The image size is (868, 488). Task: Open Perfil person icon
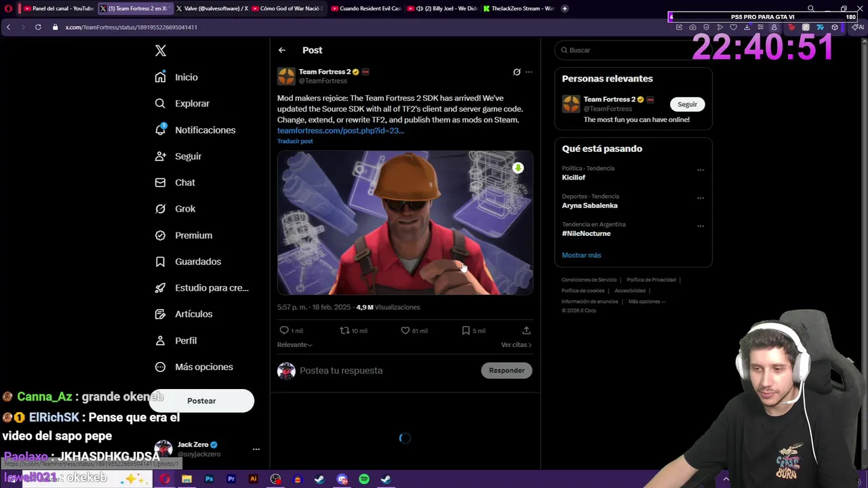(x=160, y=340)
